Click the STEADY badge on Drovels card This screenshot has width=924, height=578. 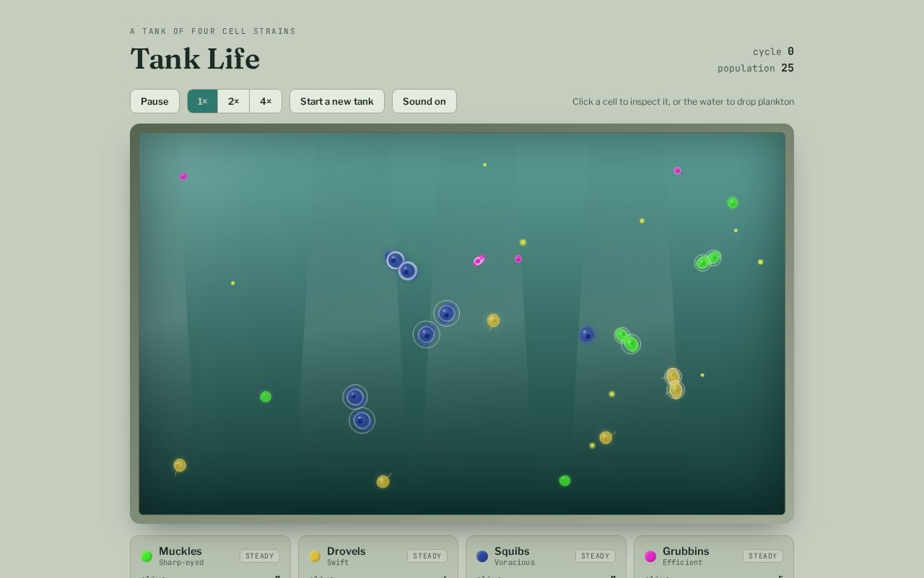(x=427, y=556)
